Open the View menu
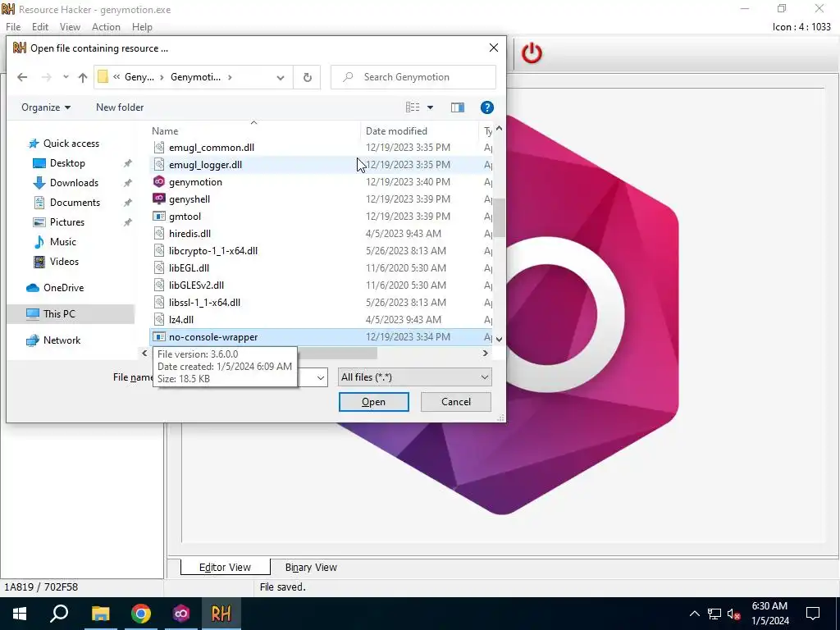This screenshot has width=840, height=630. pyautogui.click(x=70, y=27)
